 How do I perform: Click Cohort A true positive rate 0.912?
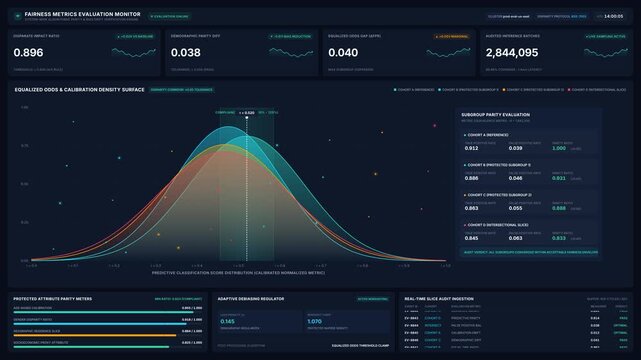point(471,148)
